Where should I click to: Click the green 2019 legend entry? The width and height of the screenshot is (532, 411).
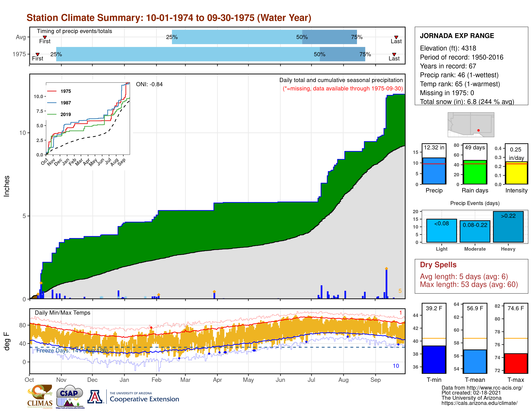(x=65, y=114)
